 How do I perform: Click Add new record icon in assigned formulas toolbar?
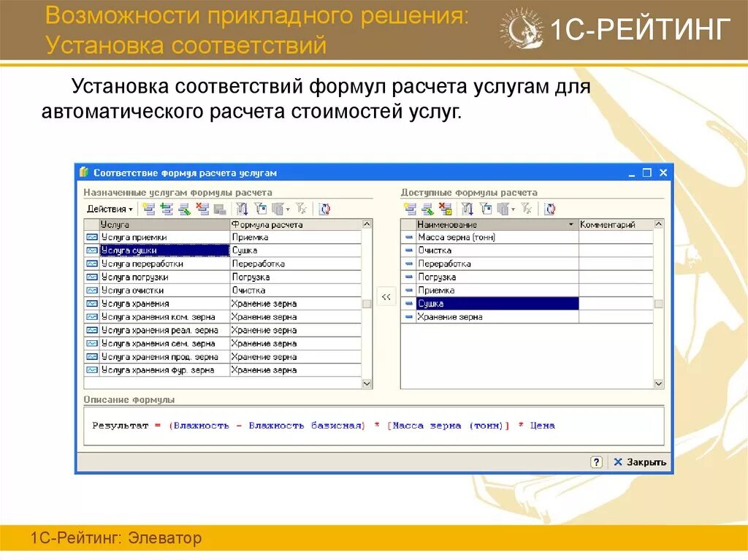[149, 209]
